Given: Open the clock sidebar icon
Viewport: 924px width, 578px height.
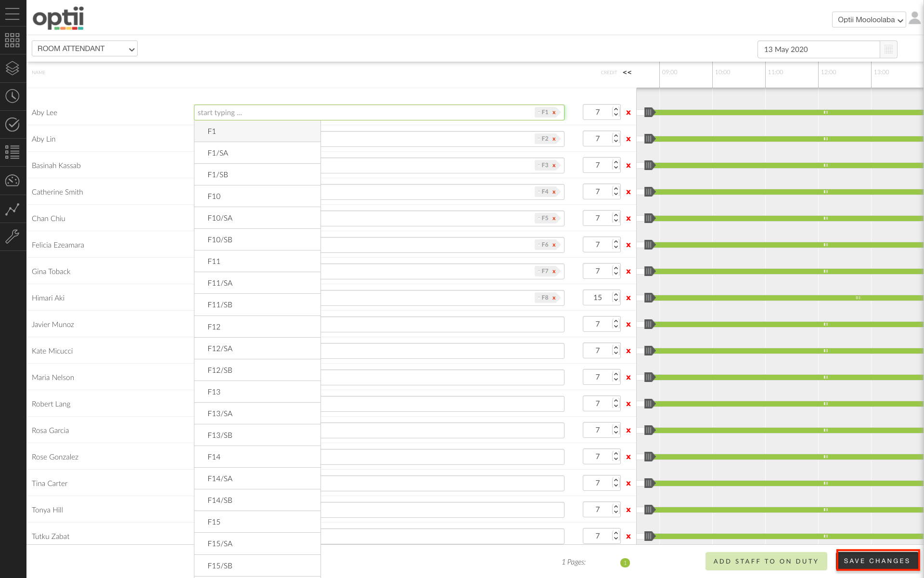Looking at the screenshot, I should pyautogui.click(x=13, y=96).
